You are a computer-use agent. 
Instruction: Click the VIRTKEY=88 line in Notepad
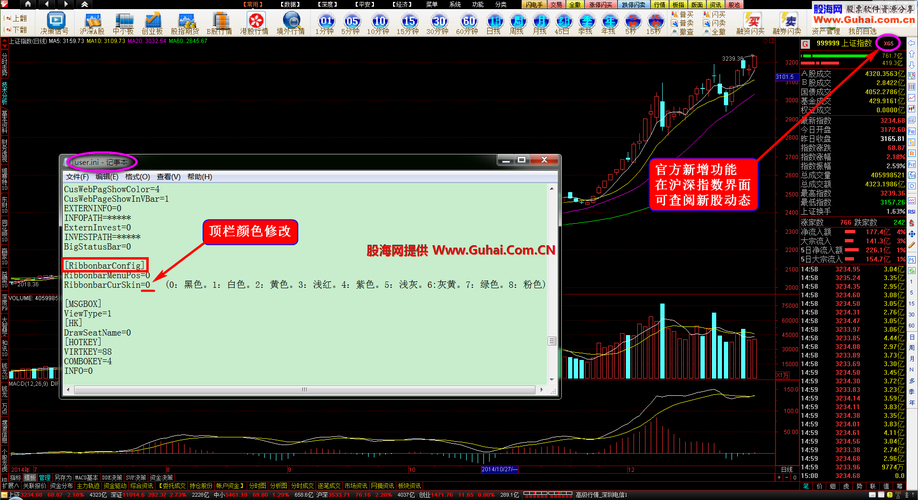coord(88,352)
